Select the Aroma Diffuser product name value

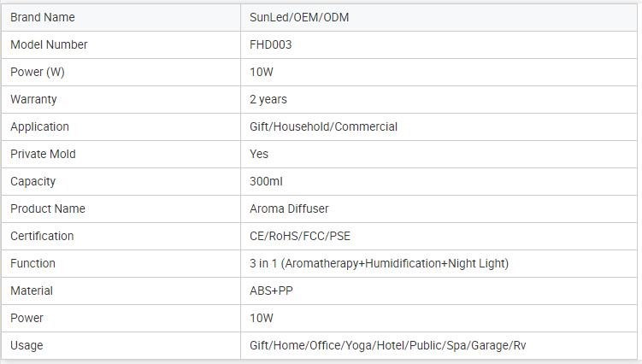coord(288,208)
